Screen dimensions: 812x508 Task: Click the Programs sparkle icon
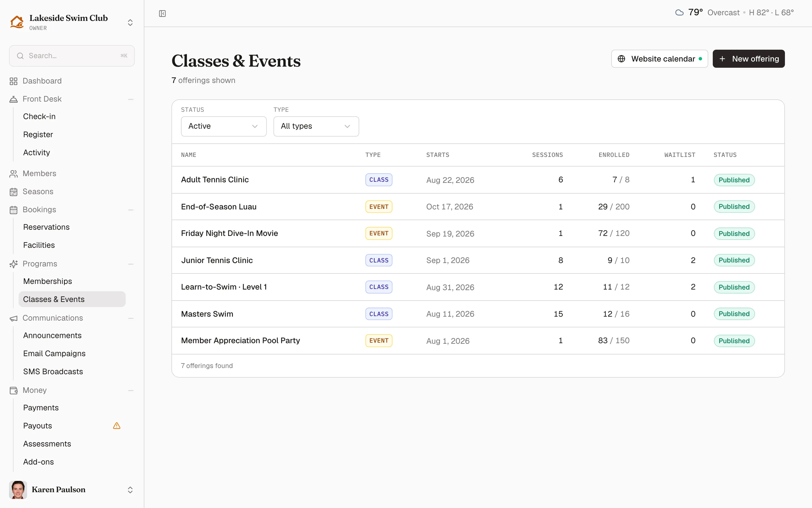14,264
